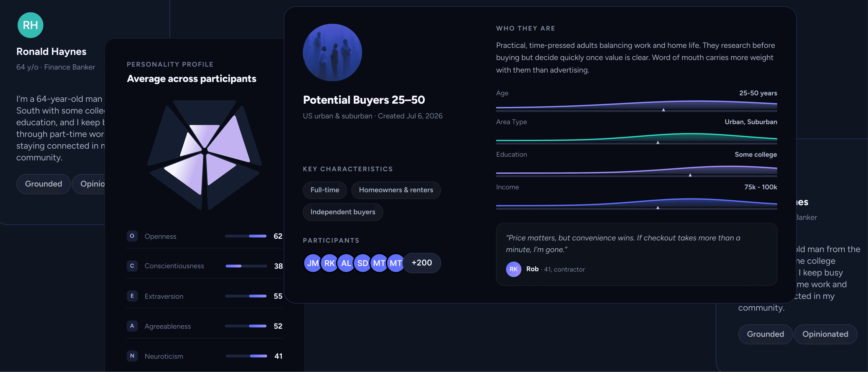Click '64 y/o · Finance Banker' subtitle
868x372 pixels.
pyautogui.click(x=56, y=67)
